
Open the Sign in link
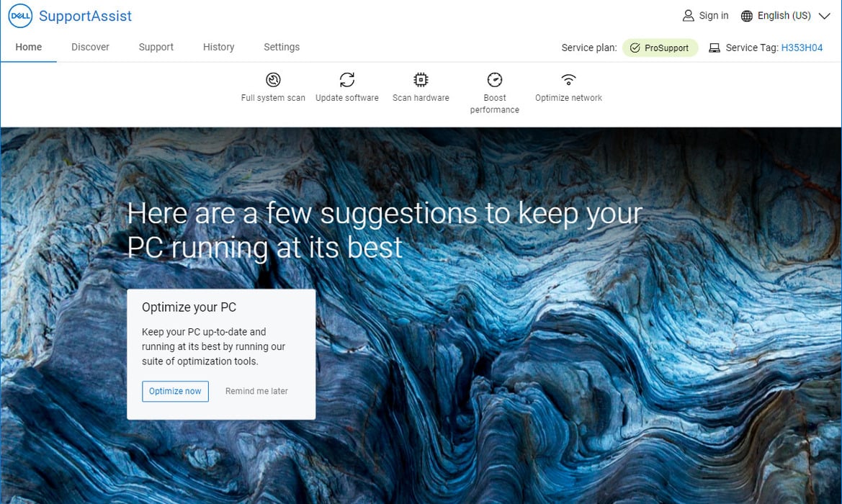[714, 16]
